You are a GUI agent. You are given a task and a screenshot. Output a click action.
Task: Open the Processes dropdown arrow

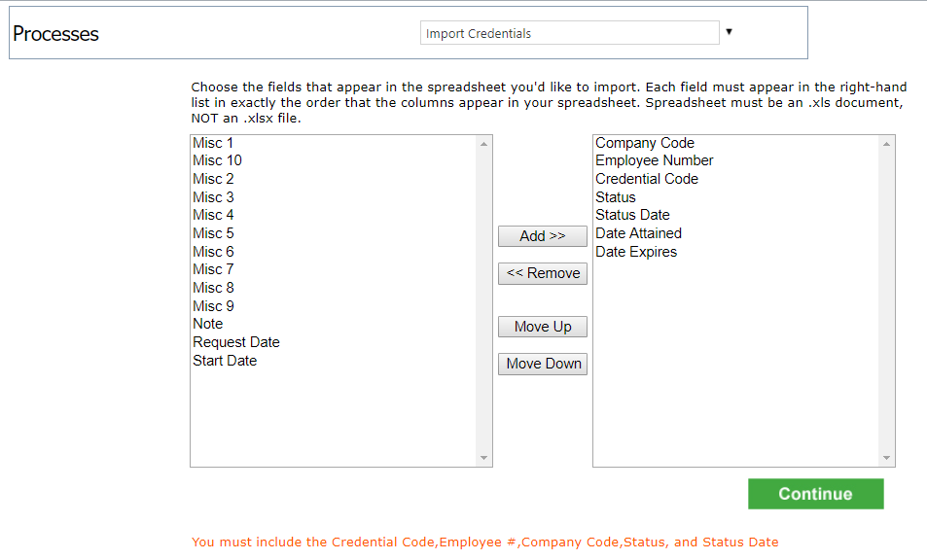click(x=729, y=32)
